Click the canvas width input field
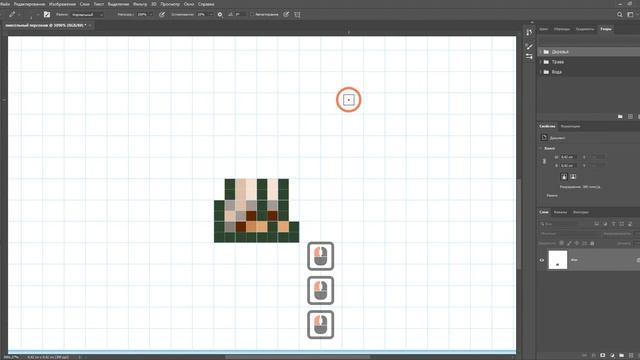Viewport: 640px width, 360px height. 568,157
